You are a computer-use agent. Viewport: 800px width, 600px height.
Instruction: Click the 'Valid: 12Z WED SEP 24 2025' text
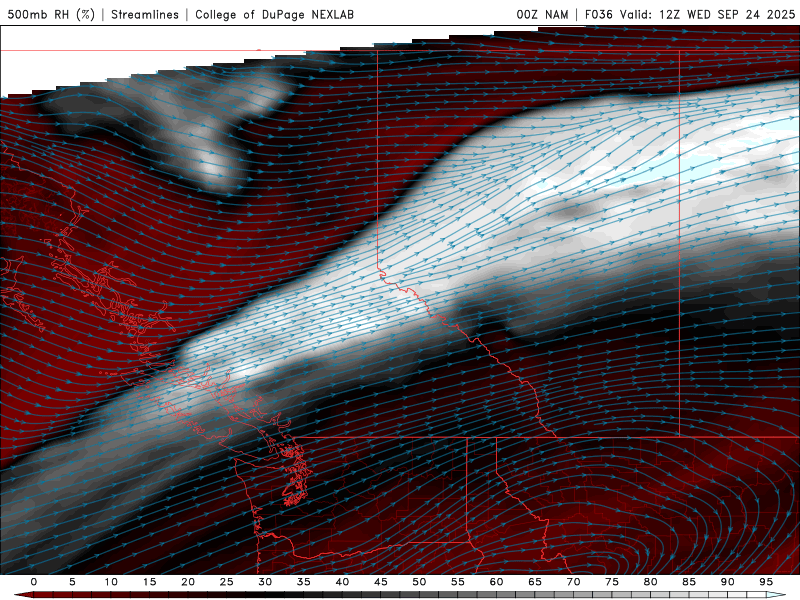click(708, 14)
